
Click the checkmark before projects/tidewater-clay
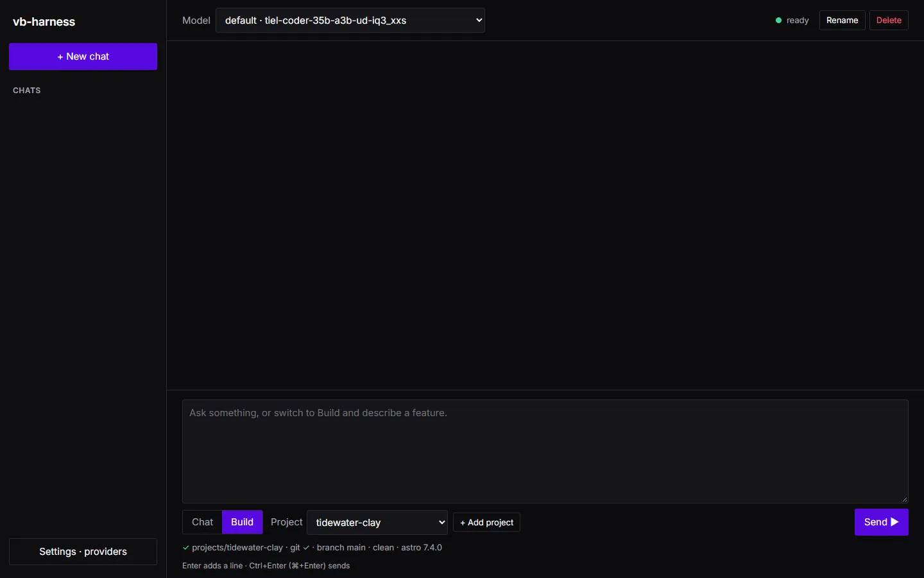tap(185, 548)
